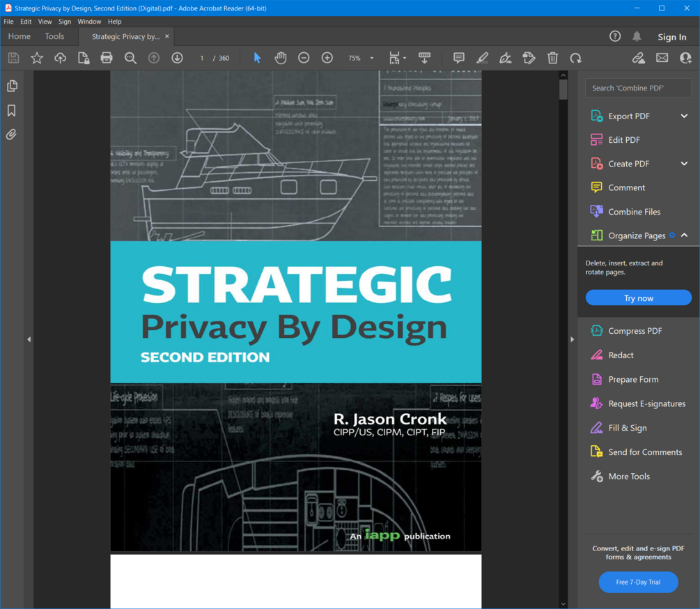Open the Sign menu

(65, 22)
